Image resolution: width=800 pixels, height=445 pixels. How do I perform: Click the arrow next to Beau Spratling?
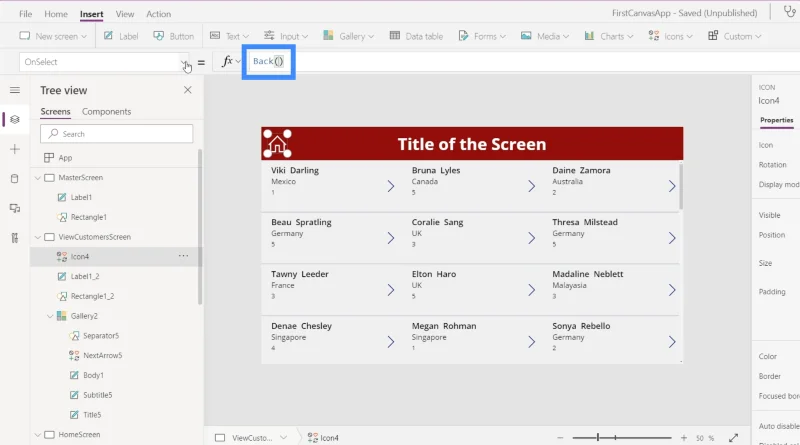[x=391, y=238]
